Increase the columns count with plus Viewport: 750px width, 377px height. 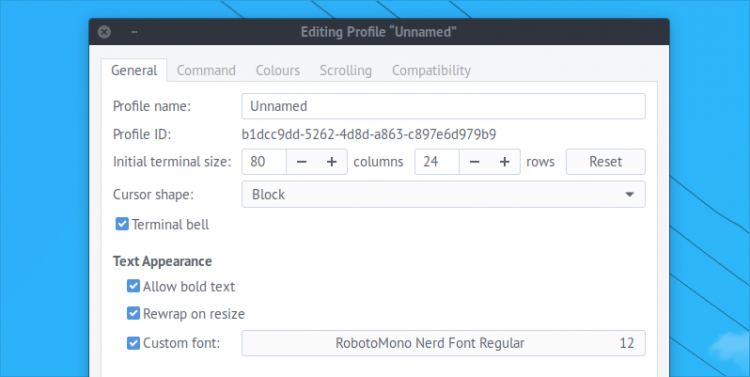[x=332, y=162]
